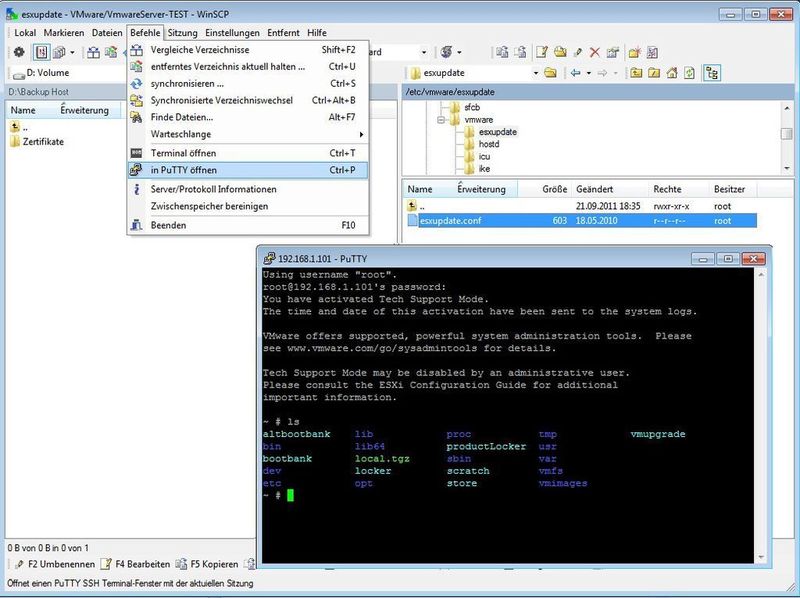800x598 pixels.
Task: Click the home directory house icon
Action: 672,73
